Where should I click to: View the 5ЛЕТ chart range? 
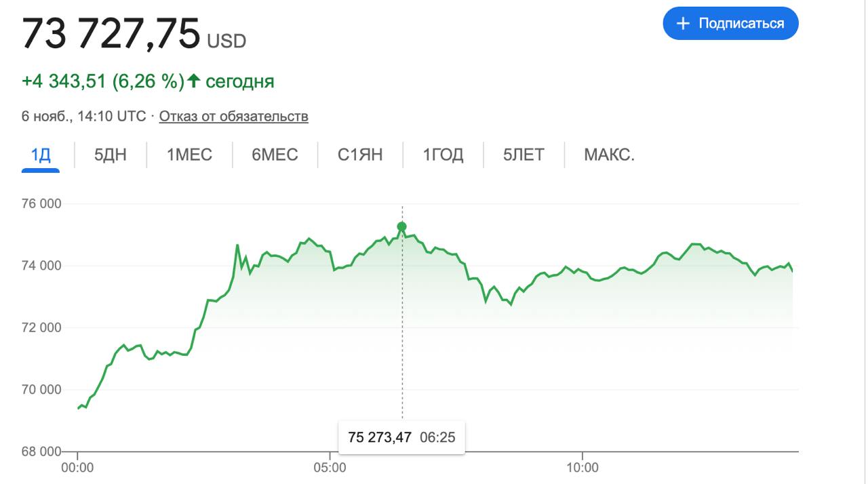(524, 155)
